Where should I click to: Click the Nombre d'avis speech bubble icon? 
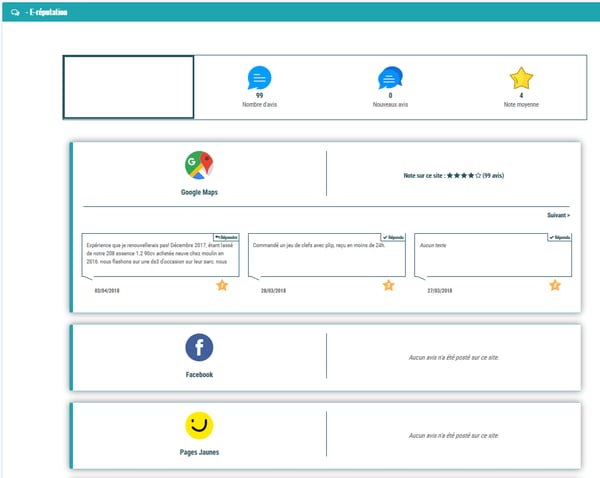pyautogui.click(x=259, y=78)
